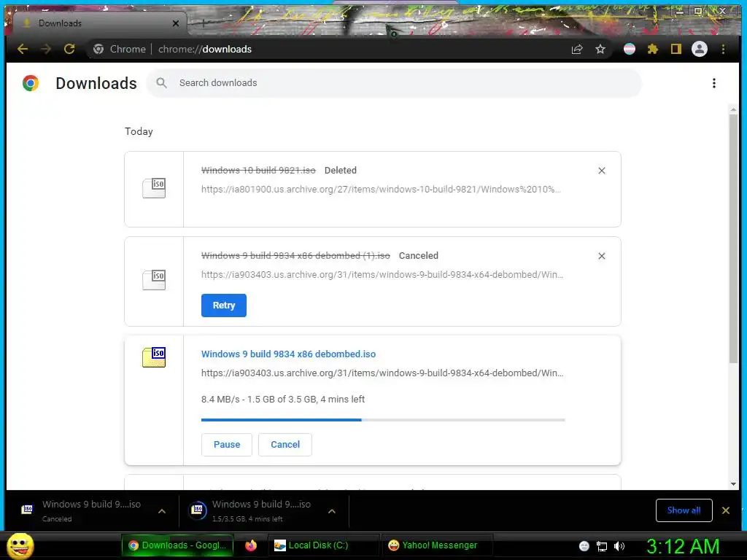
Task: Select the Downloads browser tab
Action: click(x=100, y=23)
